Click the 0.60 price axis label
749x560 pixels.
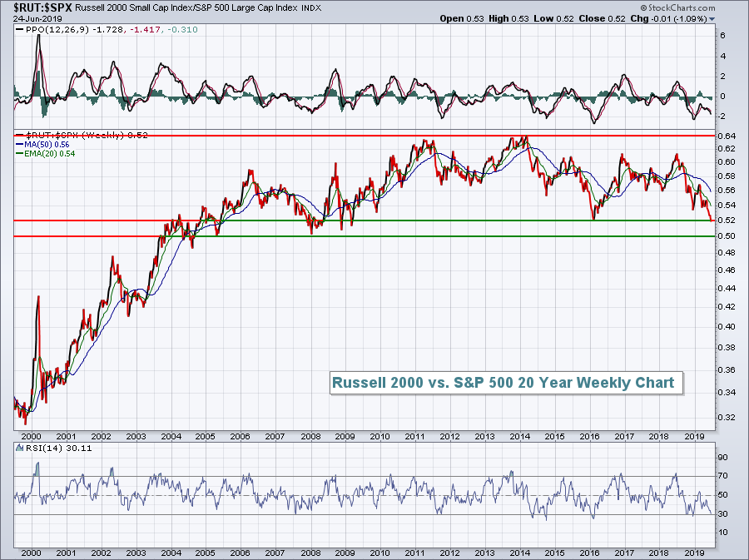pos(728,161)
